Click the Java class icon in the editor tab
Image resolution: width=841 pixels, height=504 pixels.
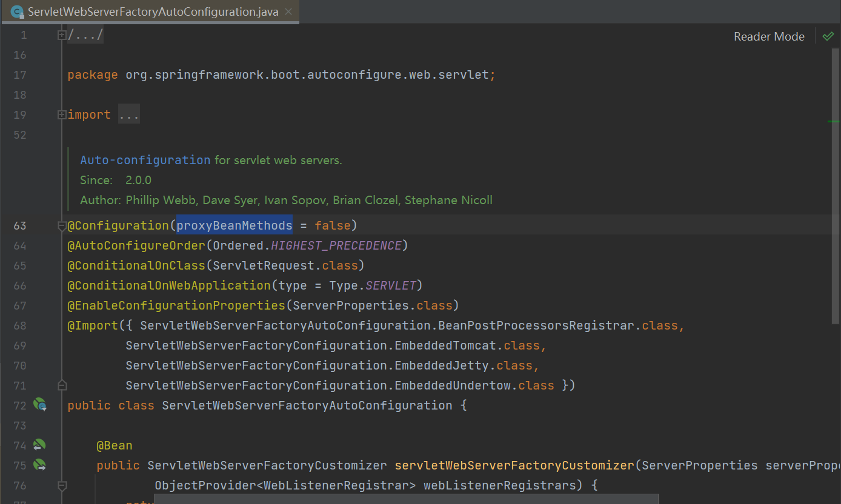(x=18, y=12)
